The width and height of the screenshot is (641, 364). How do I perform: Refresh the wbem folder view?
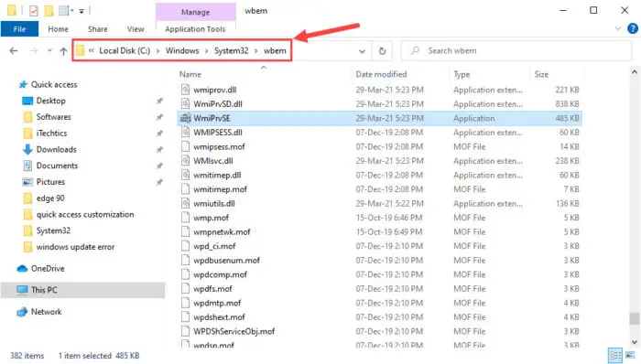coord(382,51)
